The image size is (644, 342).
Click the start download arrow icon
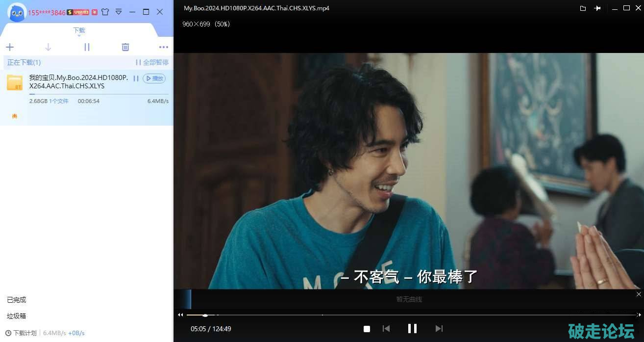tap(48, 47)
